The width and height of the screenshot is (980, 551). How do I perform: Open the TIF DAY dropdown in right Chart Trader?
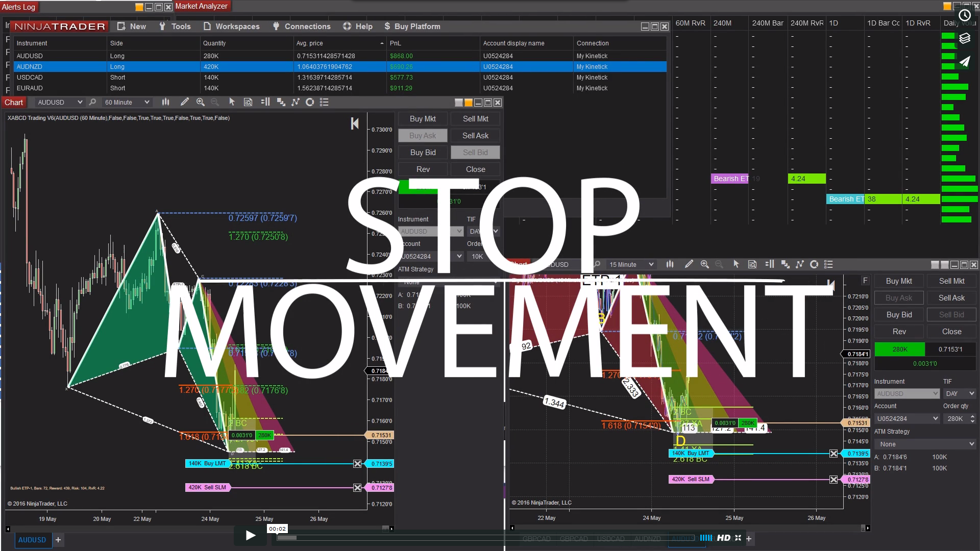click(x=960, y=393)
